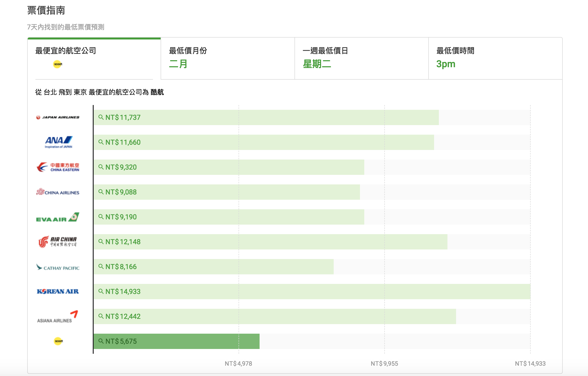
Task: Click the search icon beside NT$12,148
Action: pos(101,242)
